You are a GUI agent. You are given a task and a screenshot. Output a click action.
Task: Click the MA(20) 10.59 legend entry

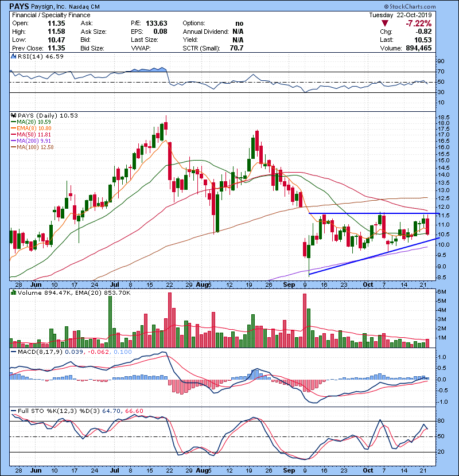tap(34, 122)
